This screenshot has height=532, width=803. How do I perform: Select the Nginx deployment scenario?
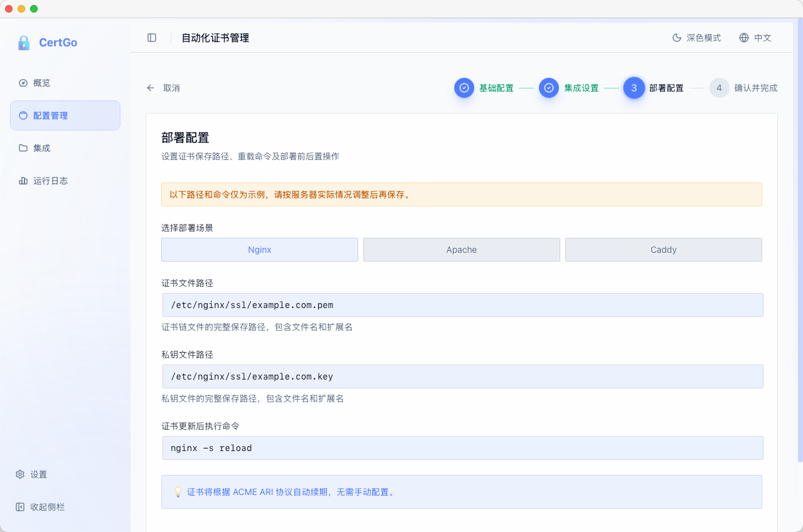point(260,250)
